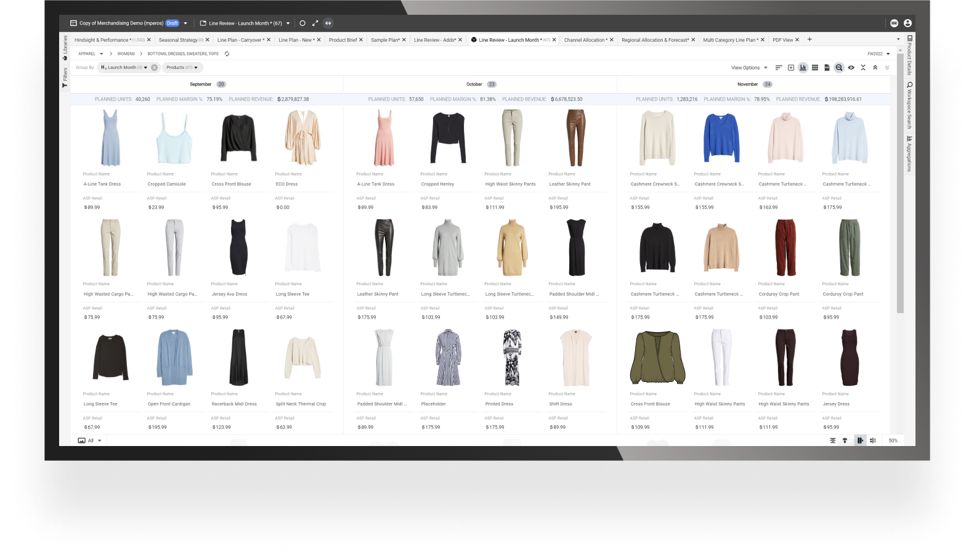Image resolution: width=974 pixels, height=560 pixels.
Task: Click the user account avatar icon
Action: [907, 23]
